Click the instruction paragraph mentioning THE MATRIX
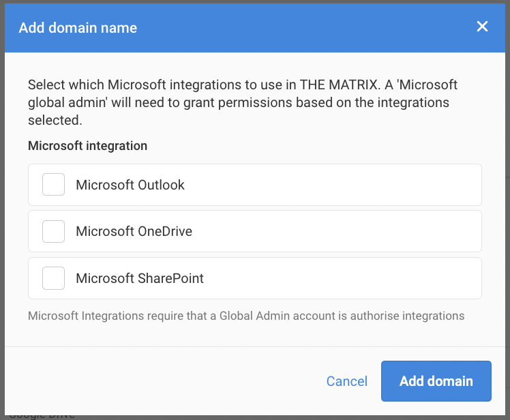Image resolution: width=510 pixels, height=420 pixels. pyautogui.click(x=242, y=102)
